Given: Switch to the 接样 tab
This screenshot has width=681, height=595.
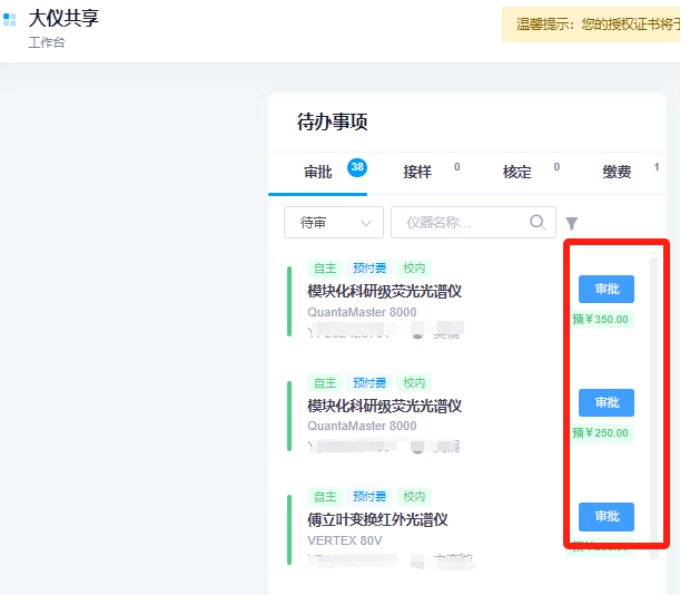Looking at the screenshot, I should coord(417,172).
